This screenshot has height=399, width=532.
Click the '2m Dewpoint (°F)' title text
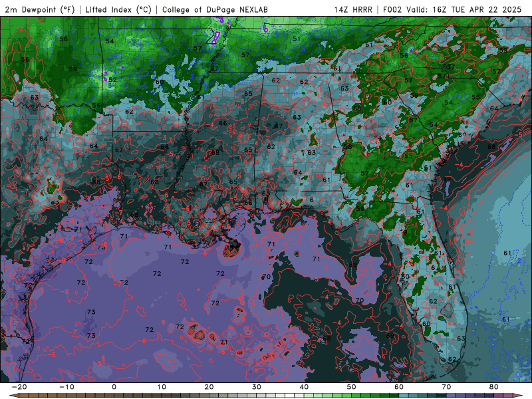click(40, 10)
